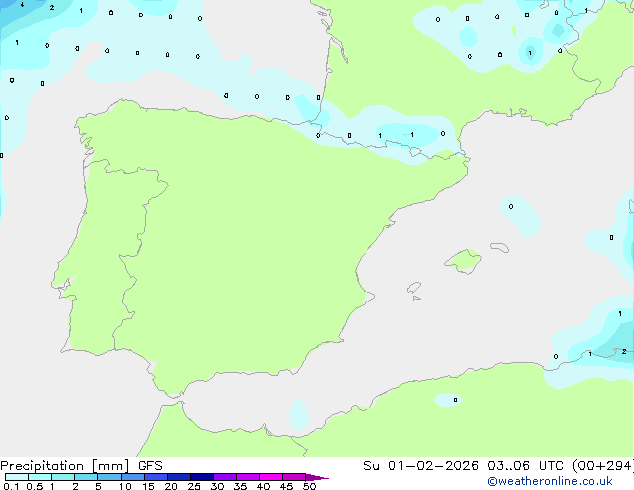Screen dimensions: 634x490
Task: Click the legend arrow tip above 50
Action: click(x=317, y=477)
